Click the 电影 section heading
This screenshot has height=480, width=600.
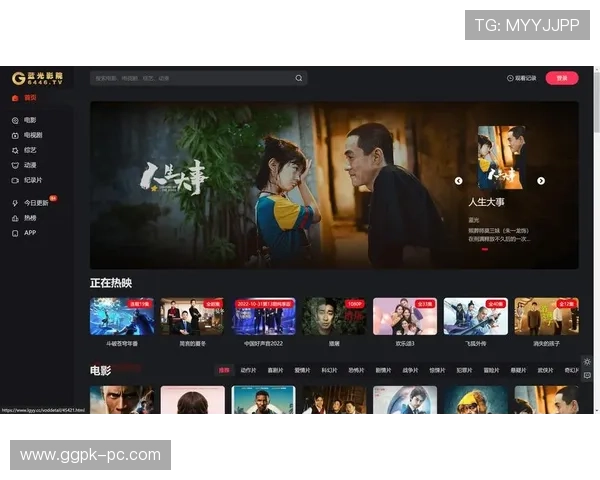[100, 370]
